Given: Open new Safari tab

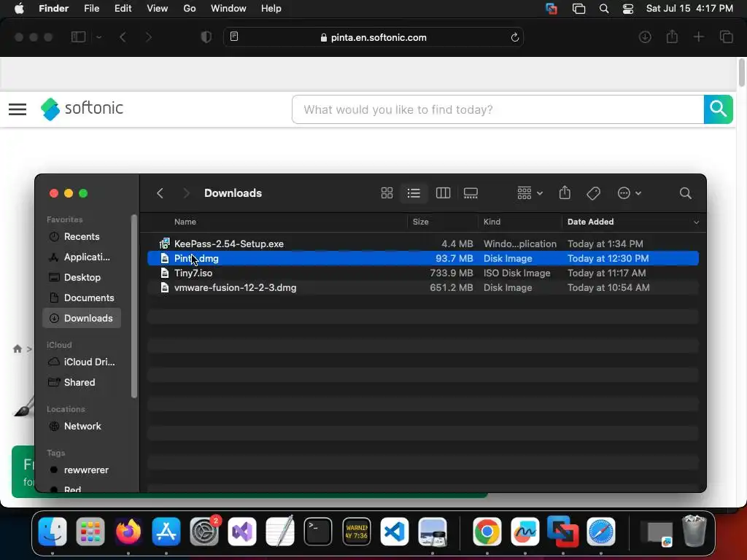Looking at the screenshot, I should point(698,37).
